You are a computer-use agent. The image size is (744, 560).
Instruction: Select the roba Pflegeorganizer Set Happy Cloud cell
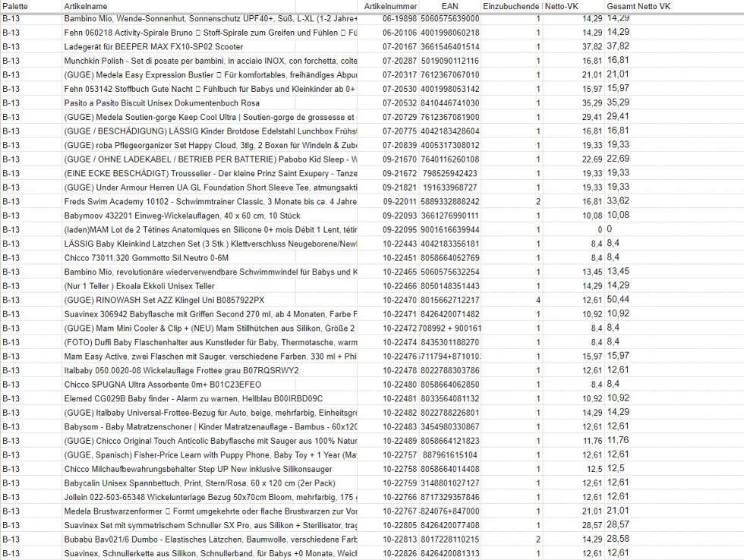click(x=211, y=145)
